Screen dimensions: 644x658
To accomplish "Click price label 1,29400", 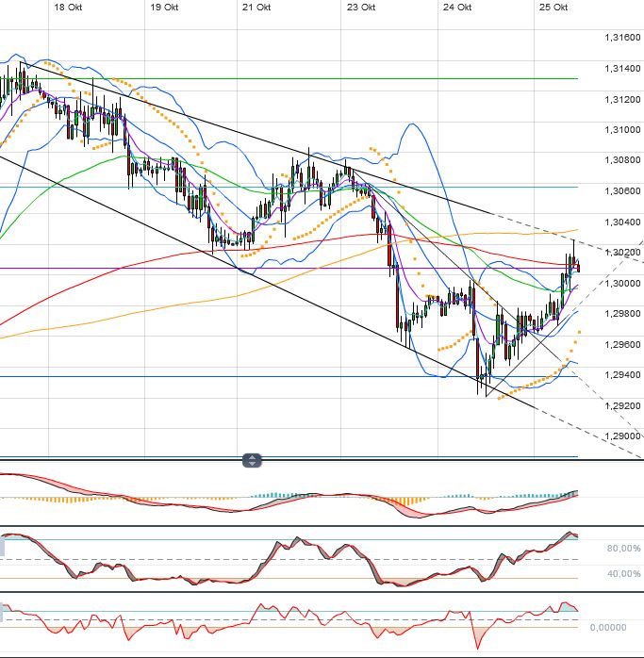I will click(622, 375).
